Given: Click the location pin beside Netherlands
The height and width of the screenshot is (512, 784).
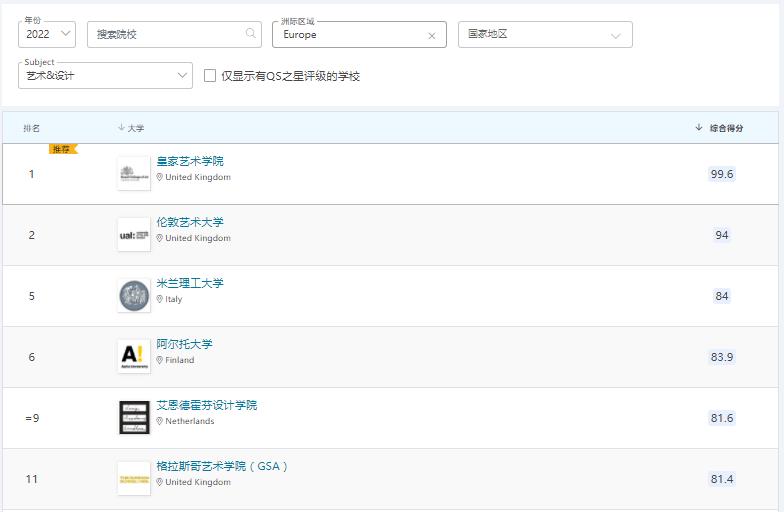Looking at the screenshot, I should pos(160,421).
